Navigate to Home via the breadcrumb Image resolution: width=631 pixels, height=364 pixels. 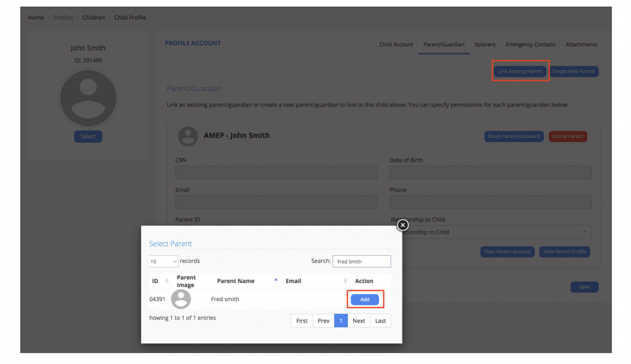36,17
